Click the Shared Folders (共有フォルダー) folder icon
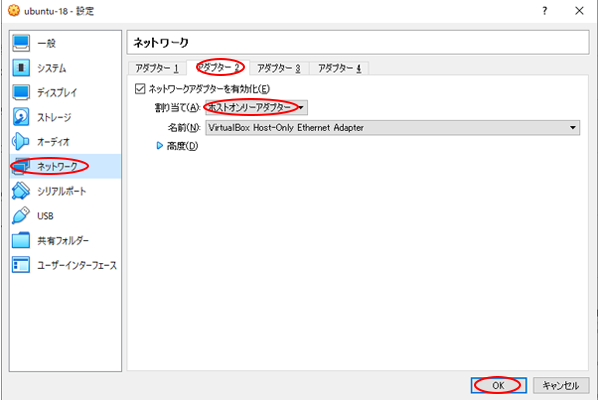Screen dimensions: 600x400 [21, 240]
